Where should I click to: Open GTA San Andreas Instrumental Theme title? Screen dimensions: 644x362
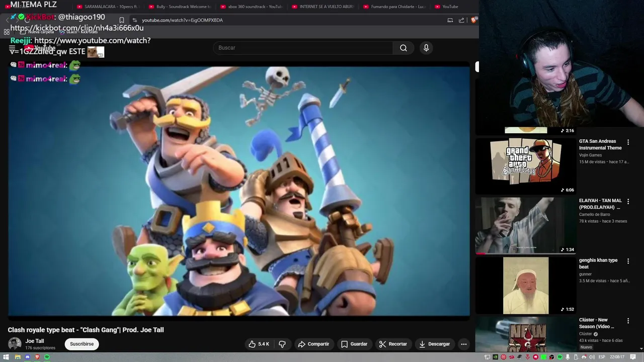[x=600, y=145]
